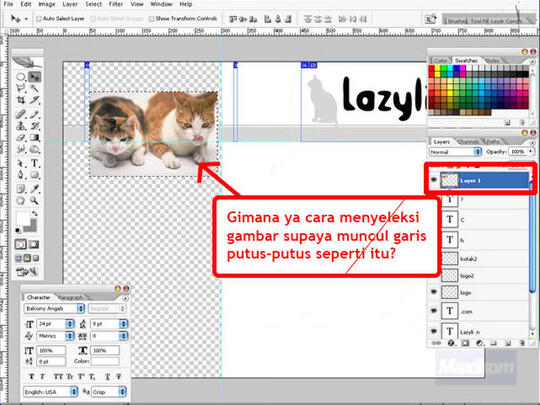Select the Zoom tool

[34, 200]
